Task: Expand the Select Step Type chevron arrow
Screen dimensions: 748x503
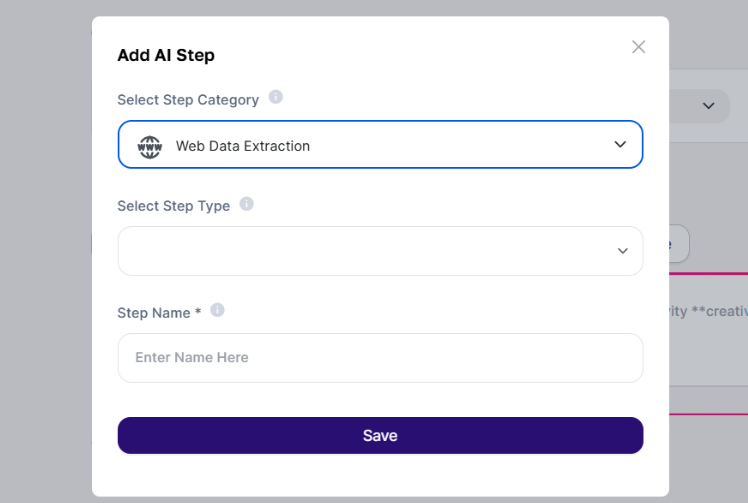Action: point(622,251)
